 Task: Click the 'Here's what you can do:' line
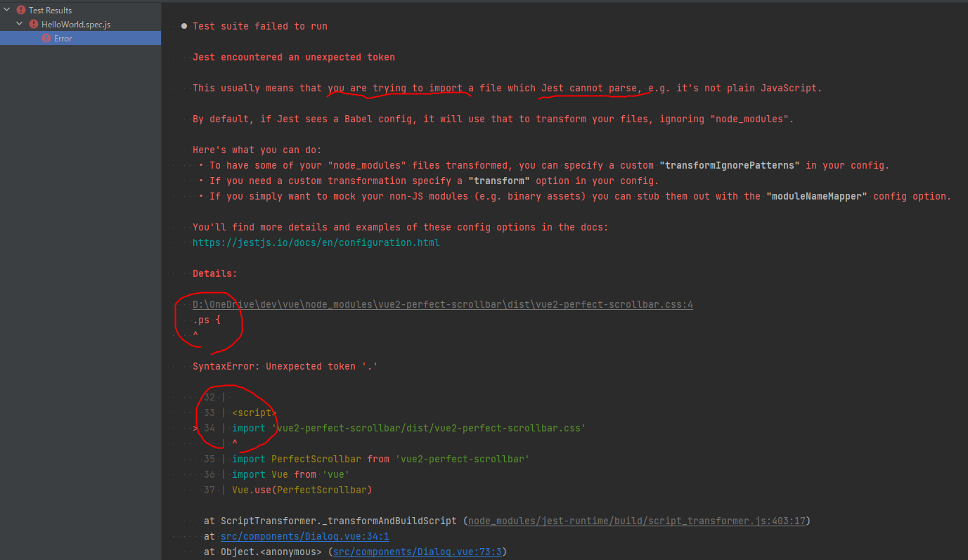[x=257, y=150]
